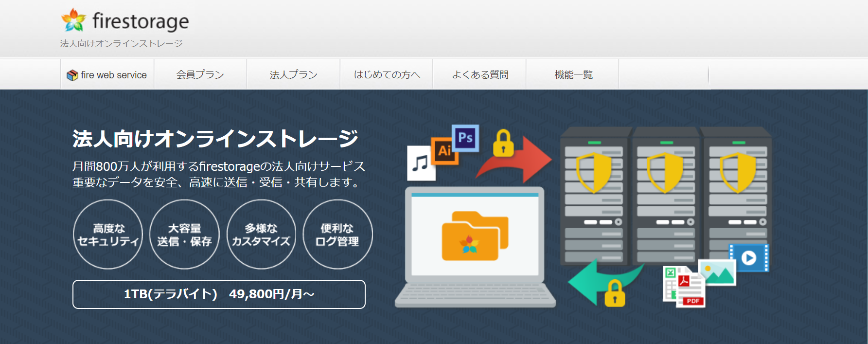Screen dimensions: 868x344
Task: Open the 会員プラン menu item
Action: pyautogui.click(x=200, y=74)
